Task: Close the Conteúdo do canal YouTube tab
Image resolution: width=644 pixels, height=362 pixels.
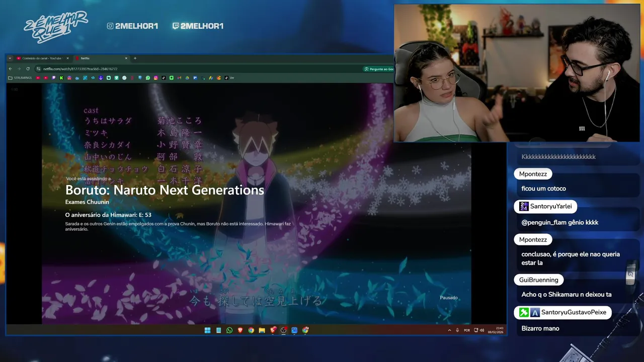Action: click(67, 58)
